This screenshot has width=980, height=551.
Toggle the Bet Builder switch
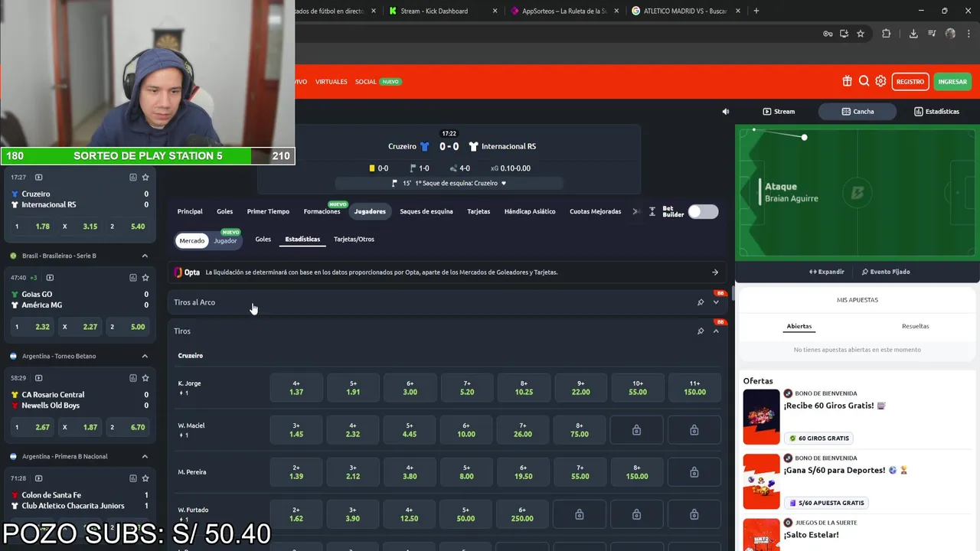[x=703, y=212]
